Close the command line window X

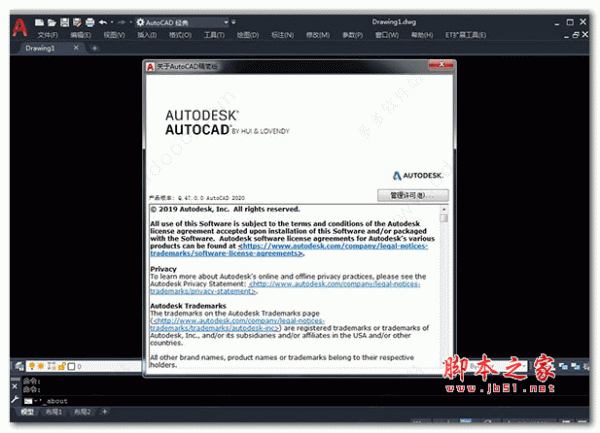click(15, 386)
